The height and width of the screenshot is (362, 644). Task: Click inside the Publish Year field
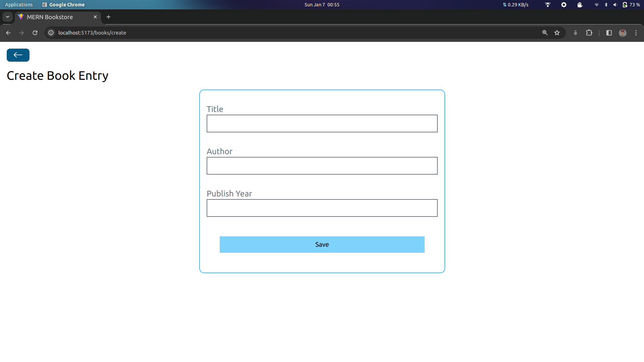point(322,208)
